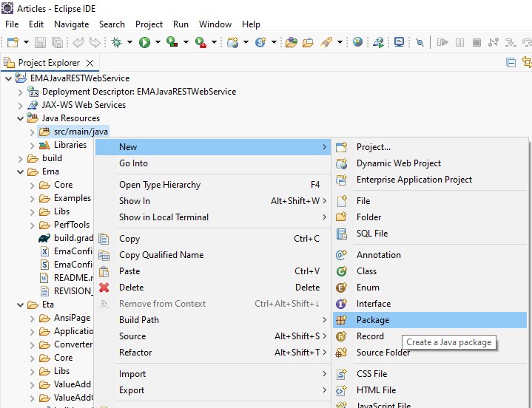532x408 pixels.
Task: Click the Search flashlight toolbar icon
Action: 326,42
